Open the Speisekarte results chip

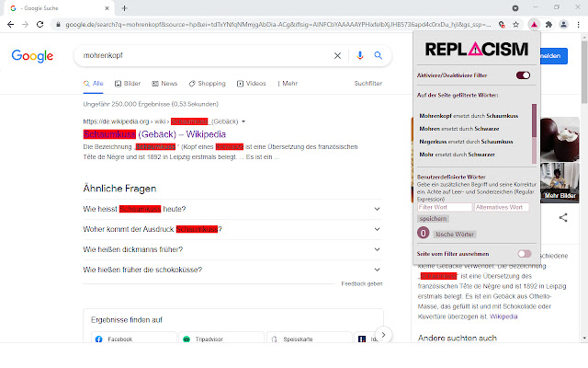coord(310,337)
